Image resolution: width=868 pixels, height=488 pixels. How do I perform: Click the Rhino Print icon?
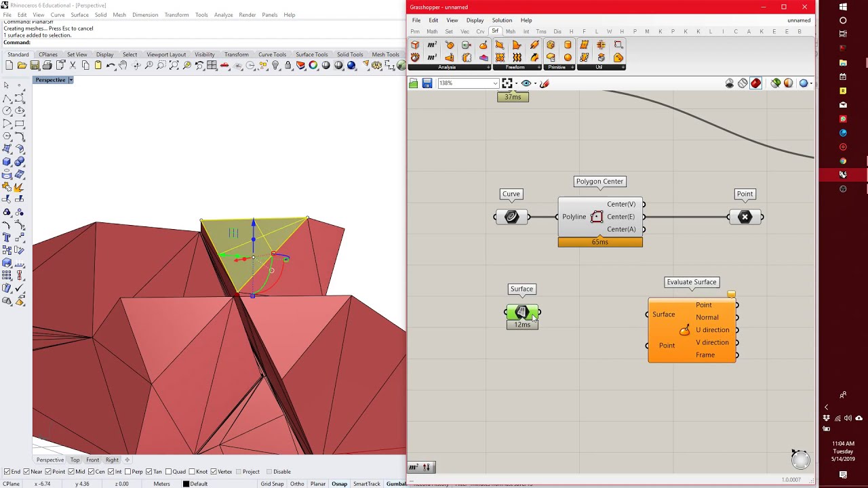(x=47, y=65)
